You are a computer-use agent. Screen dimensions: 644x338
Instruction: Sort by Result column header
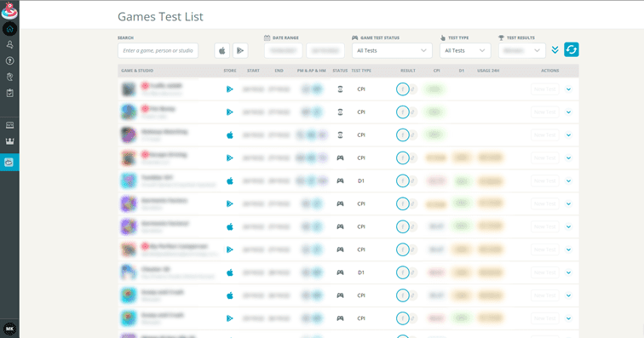(x=408, y=71)
